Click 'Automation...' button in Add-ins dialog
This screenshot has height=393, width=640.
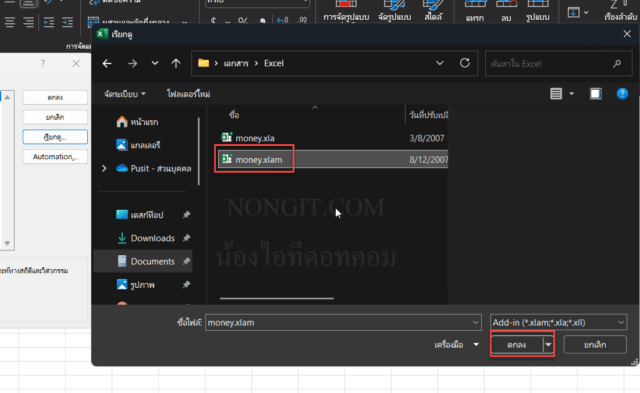[x=55, y=157]
